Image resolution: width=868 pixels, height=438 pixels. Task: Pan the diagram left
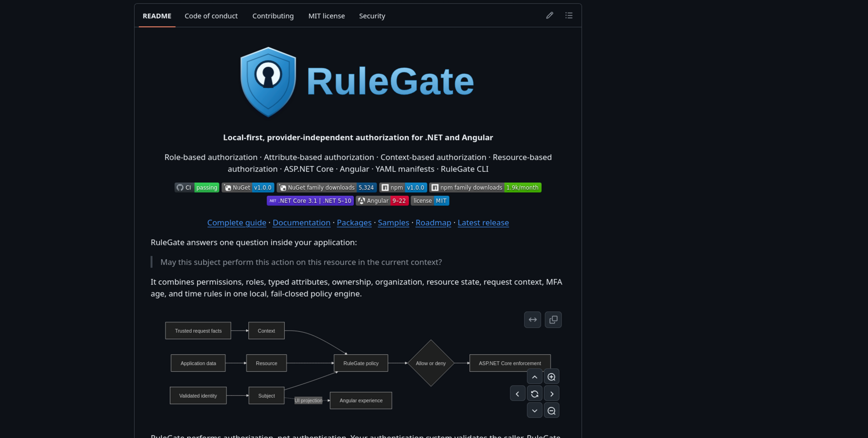click(518, 394)
